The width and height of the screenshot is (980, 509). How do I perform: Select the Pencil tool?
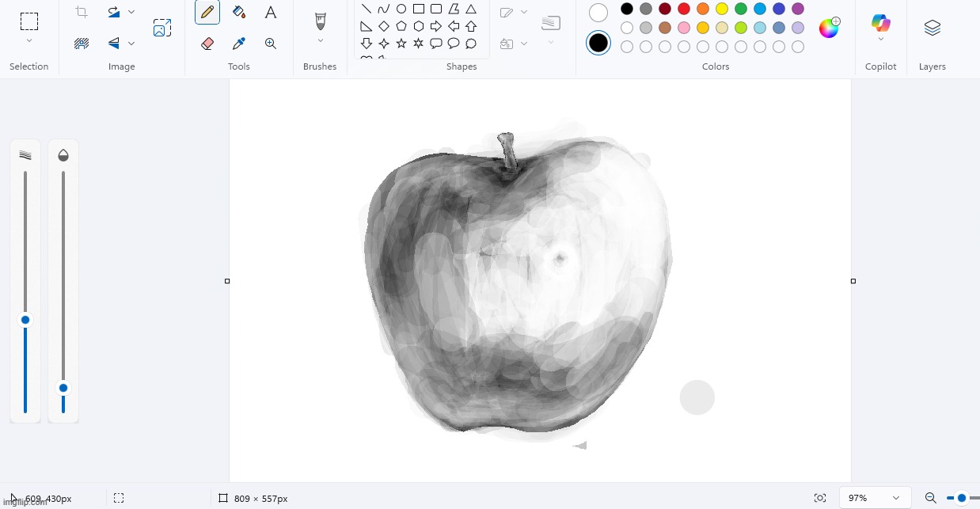coord(207,12)
